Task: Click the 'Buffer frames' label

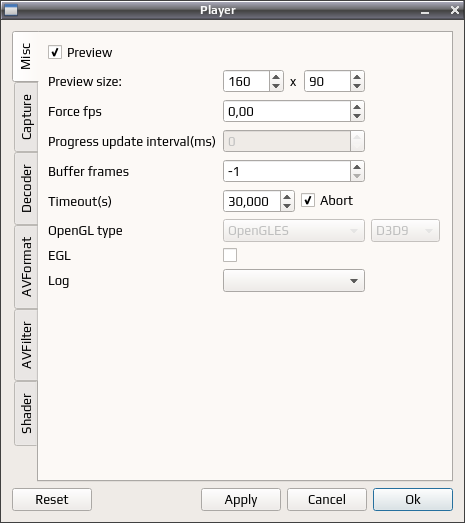Action: tap(88, 171)
